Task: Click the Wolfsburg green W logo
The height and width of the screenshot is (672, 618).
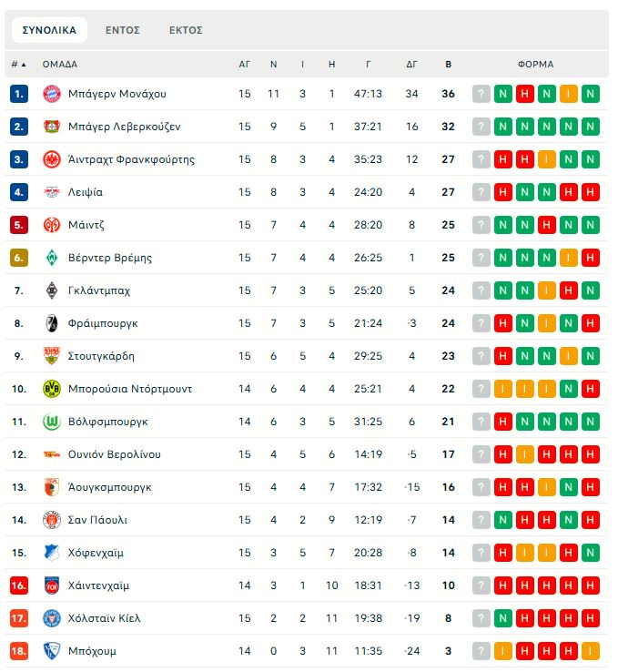Action: click(x=51, y=422)
